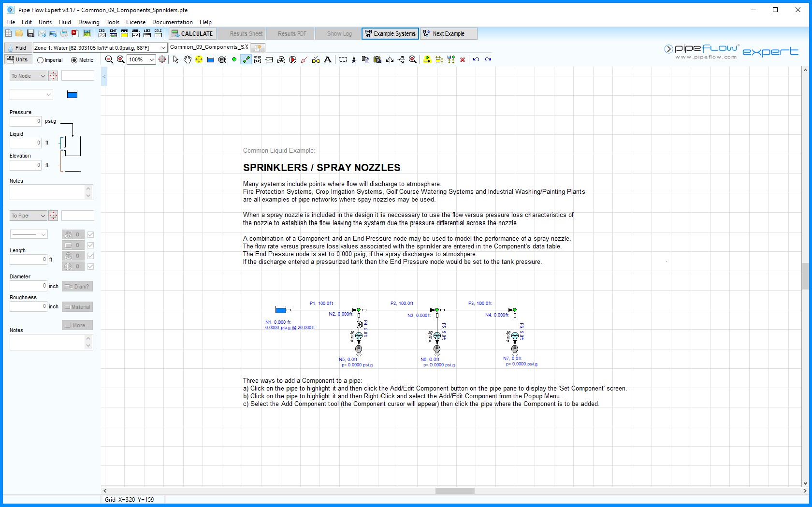Select the Add Control Valve tool icon
The width and height of the screenshot is (812, 507).
[x=281, y=59]
